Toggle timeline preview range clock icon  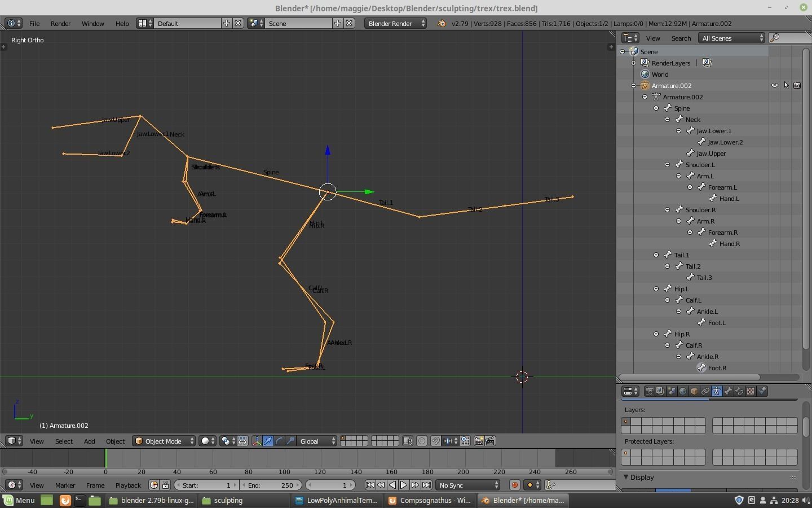pyautogui.click(x=154, y=485)
